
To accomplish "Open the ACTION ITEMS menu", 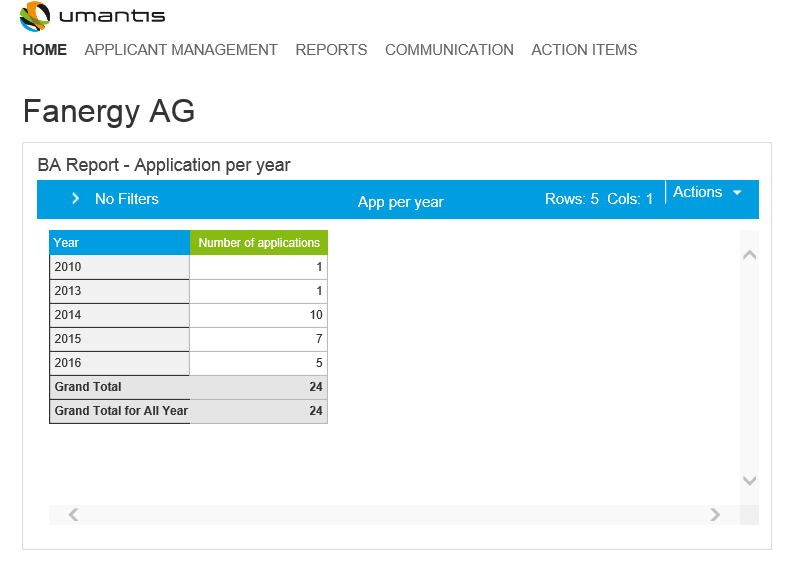I will [584, 50].
